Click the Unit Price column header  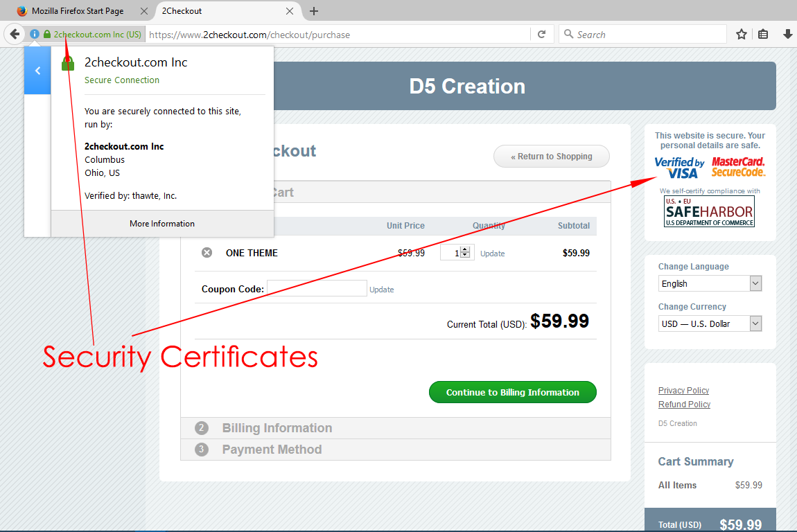[x=405, y=226]
